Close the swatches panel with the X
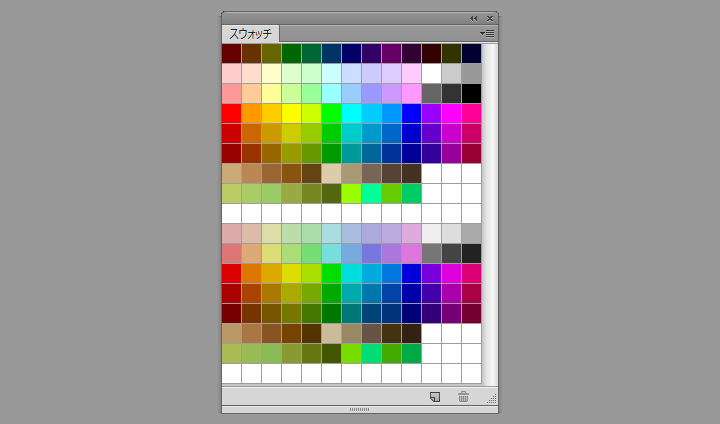The height and width of the screenshot is (424, 720). (x=490, y=18)
